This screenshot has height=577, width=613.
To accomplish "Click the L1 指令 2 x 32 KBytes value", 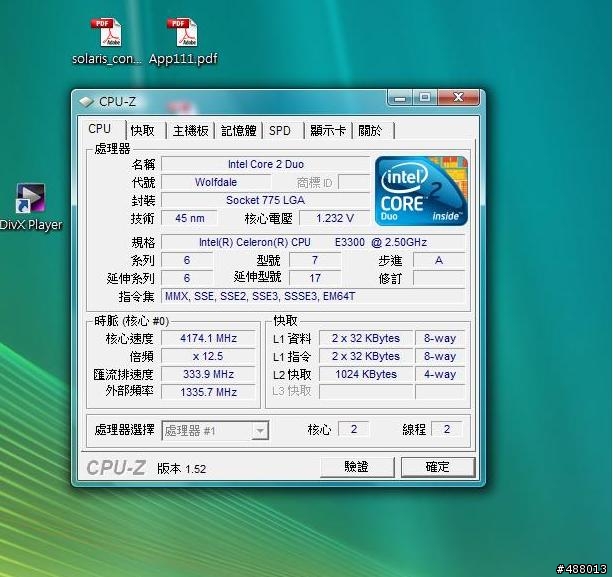I will [x=366, y=356].
